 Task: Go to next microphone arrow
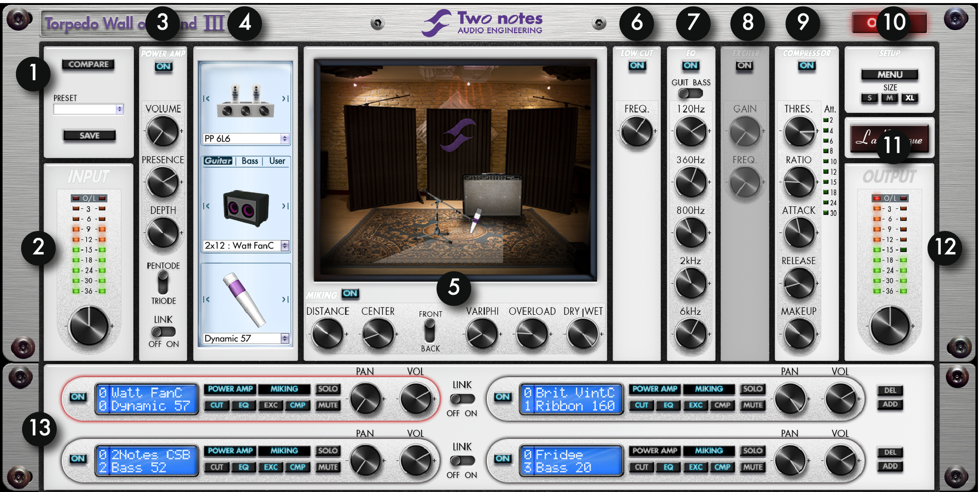[x=285, y=299]
